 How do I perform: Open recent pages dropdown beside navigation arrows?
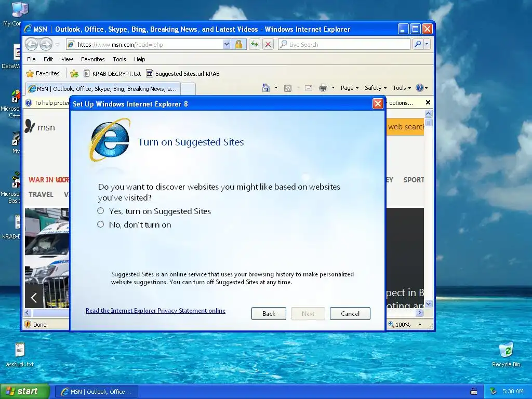coord(57,45)
